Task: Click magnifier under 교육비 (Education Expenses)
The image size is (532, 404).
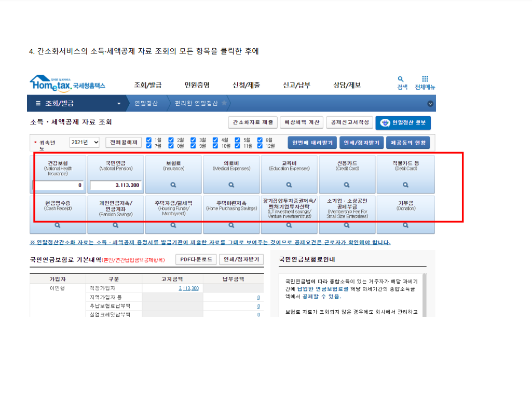Action: click(289, 185)
